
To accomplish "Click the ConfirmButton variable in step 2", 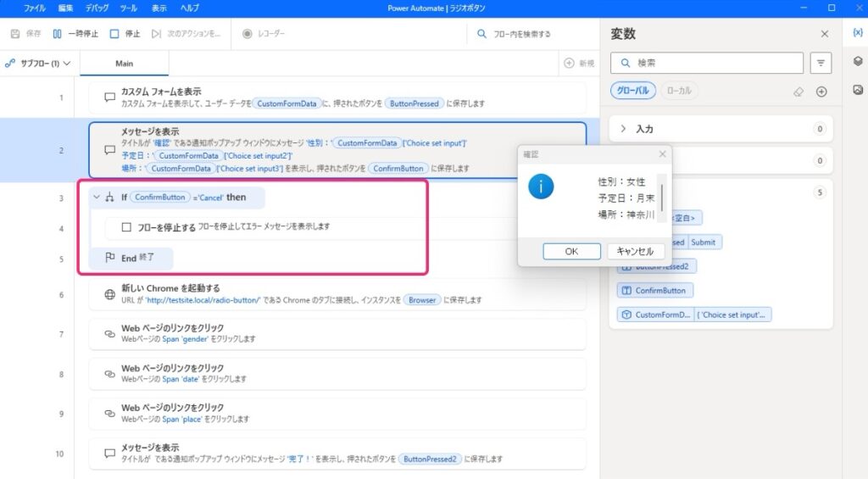I will coord(398,169).
